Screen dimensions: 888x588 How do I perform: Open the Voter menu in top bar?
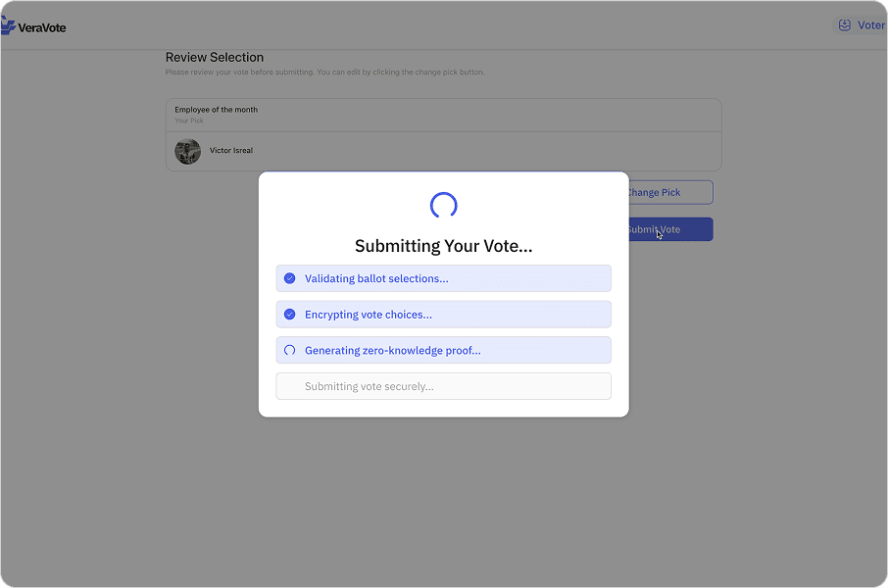[x=861, y=24]
